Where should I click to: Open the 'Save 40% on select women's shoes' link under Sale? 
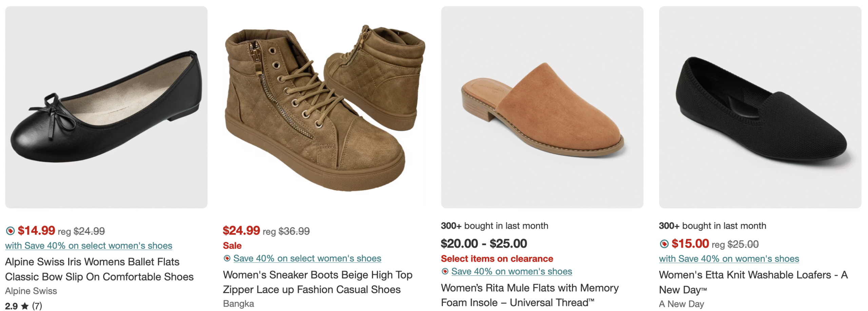307,258
